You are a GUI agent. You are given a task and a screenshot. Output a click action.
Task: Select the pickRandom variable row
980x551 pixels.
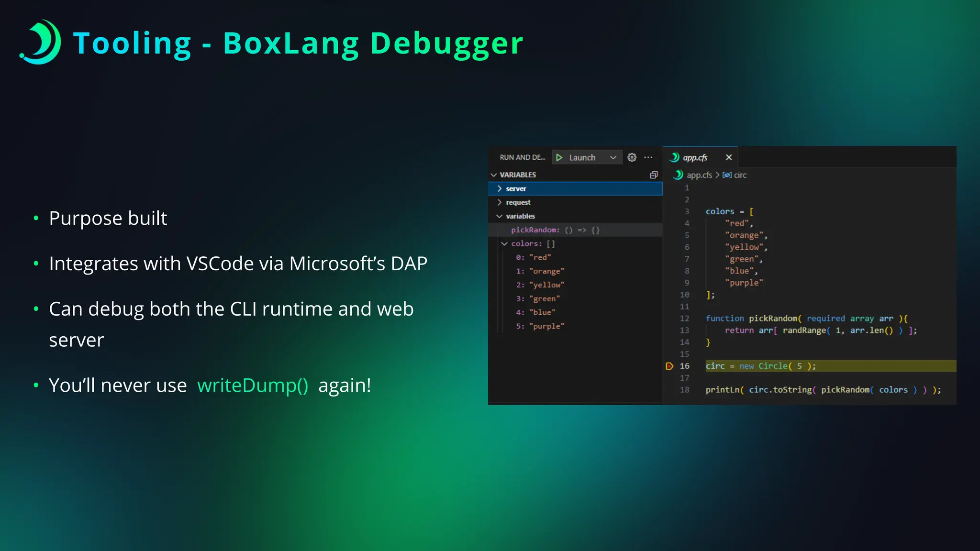coord(575,230)
